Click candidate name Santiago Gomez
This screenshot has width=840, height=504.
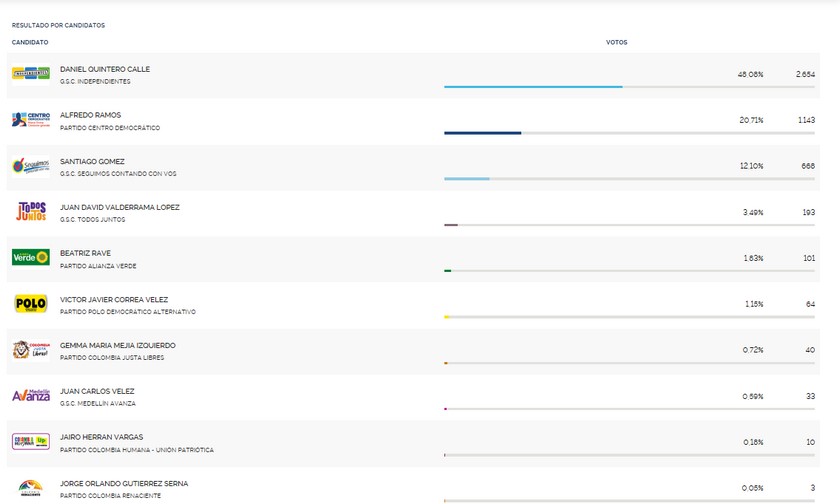click(x=92, y=161)
